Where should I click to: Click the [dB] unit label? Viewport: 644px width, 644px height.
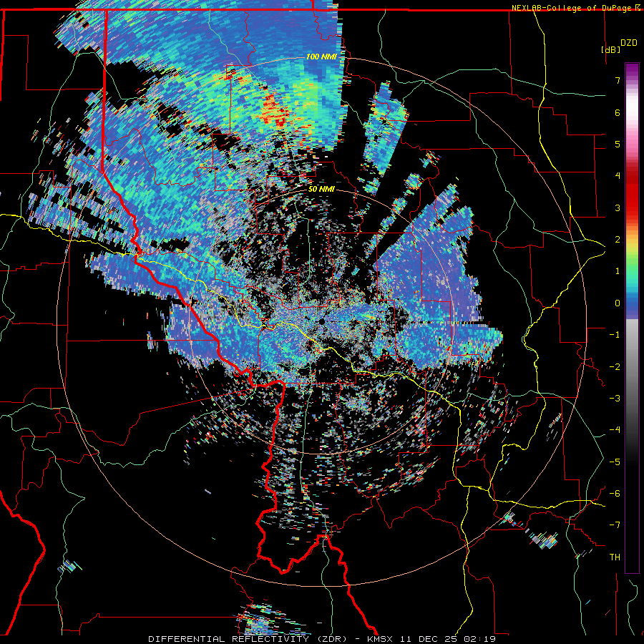coord(611,49)
